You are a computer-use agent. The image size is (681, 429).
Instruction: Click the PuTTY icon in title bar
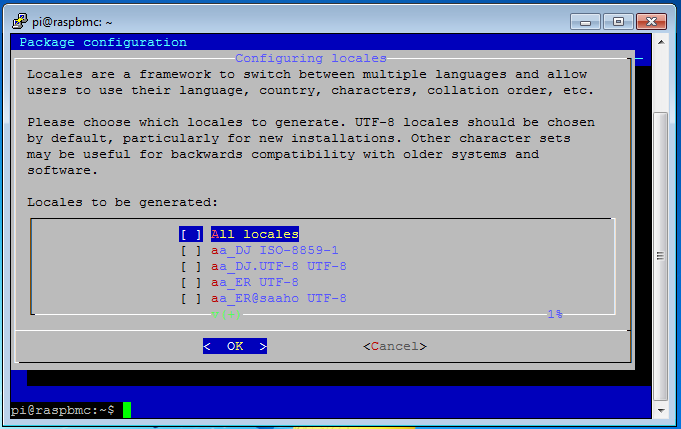20,21
